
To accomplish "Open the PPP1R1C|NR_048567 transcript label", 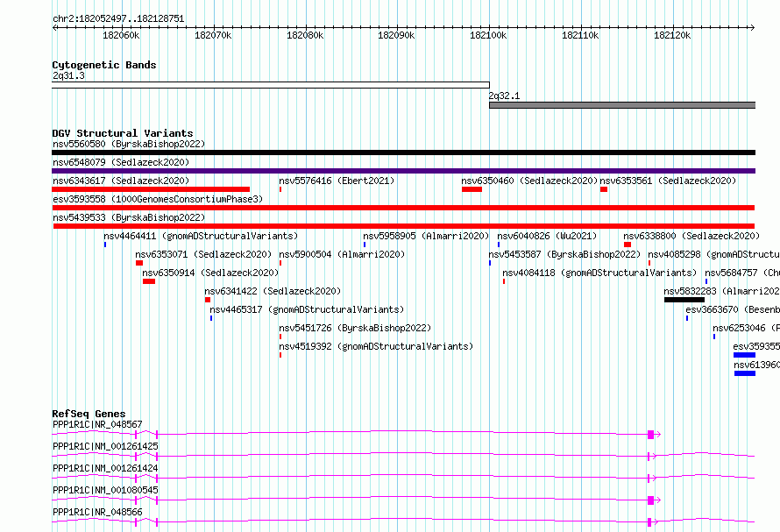I will tap(97, 424).
